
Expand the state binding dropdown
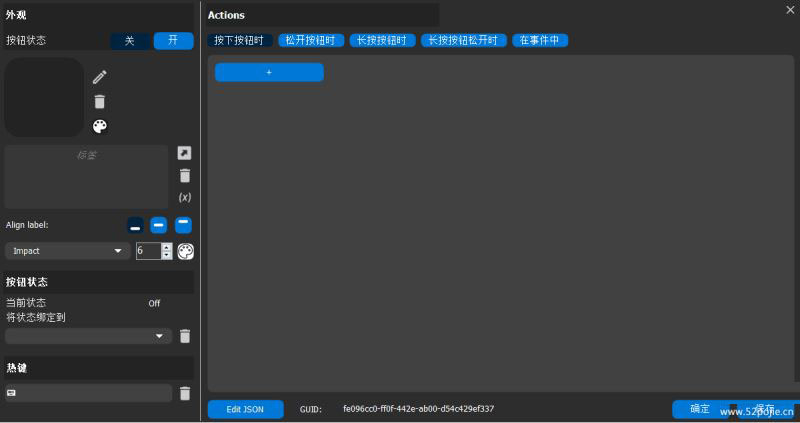[88, 336]
